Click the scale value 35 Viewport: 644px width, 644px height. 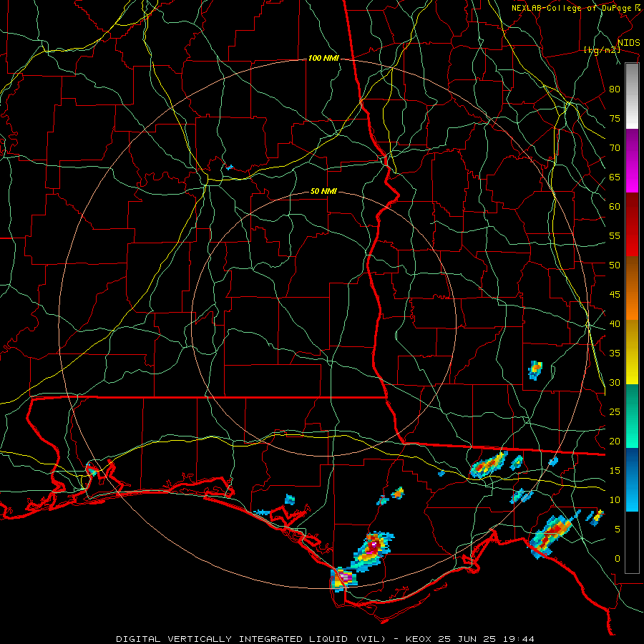pyautogui.click(x=615, y=353)
